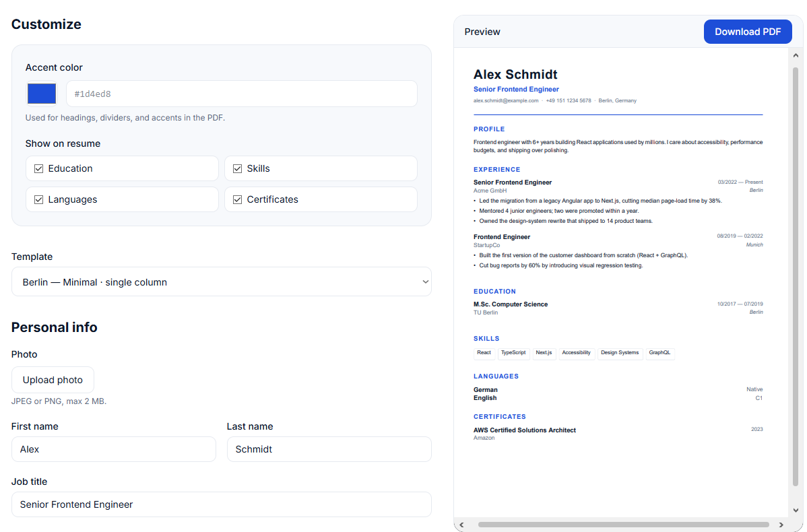Click Senior Frontend Engineer subtitle in preview
807x532 pixels.
pos(516,89)
